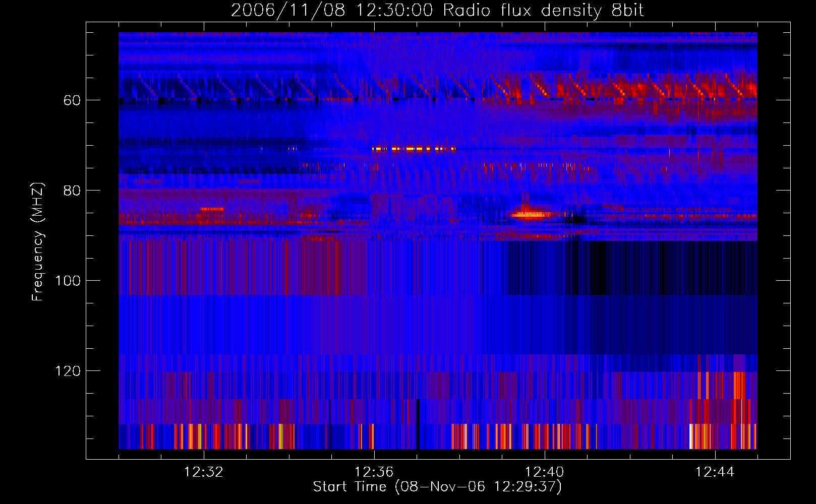The image size is (816, 504).
Task: Click the frequency tick label 120
Action: coord(68,371)
